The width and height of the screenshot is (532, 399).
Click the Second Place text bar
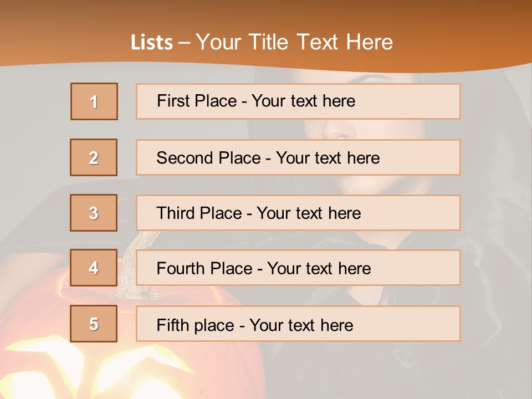click(x=298, y=157)
